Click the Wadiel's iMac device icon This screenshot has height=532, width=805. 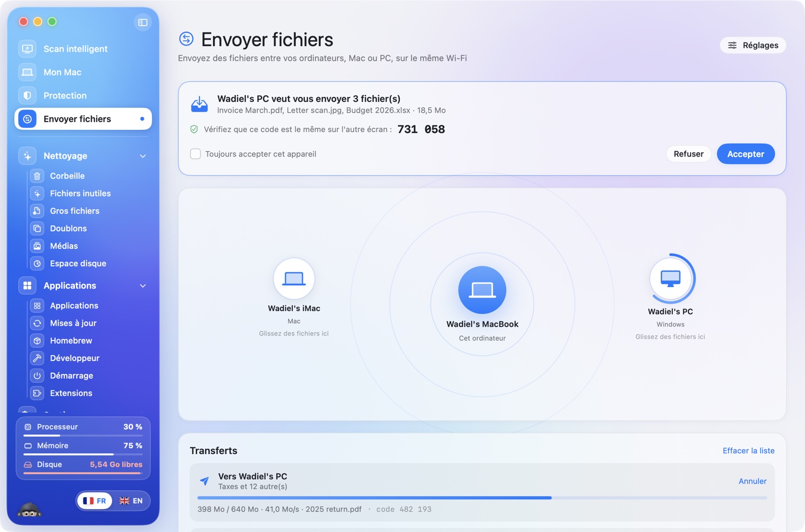294,278
